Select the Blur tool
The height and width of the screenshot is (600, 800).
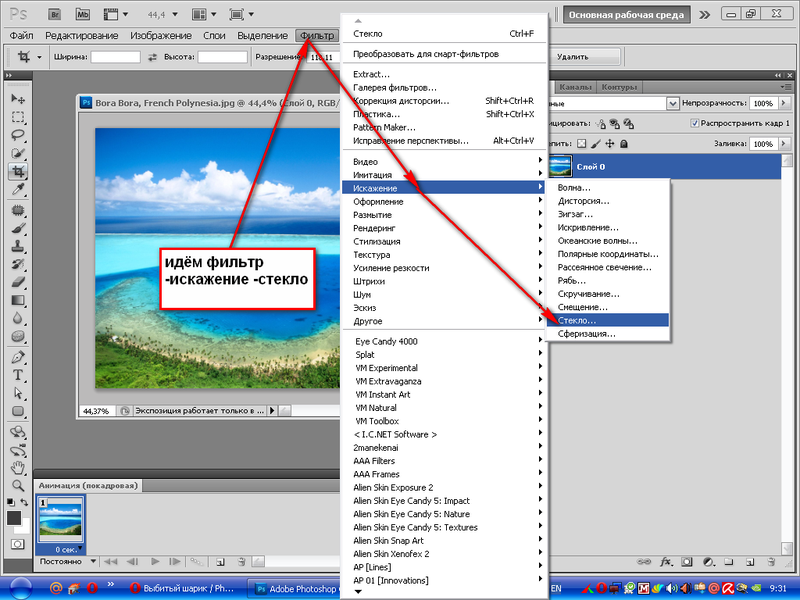(18, 318)
